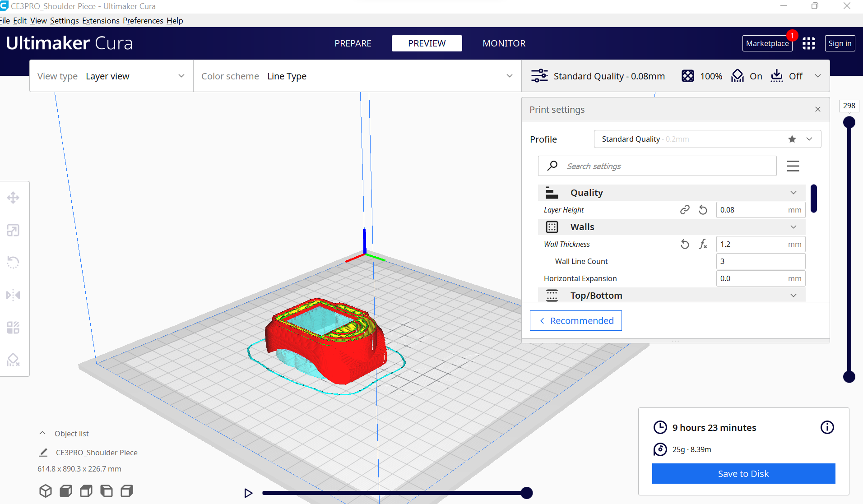Click the support icon labeled On
863x504 pixels.
coord(738,76)
